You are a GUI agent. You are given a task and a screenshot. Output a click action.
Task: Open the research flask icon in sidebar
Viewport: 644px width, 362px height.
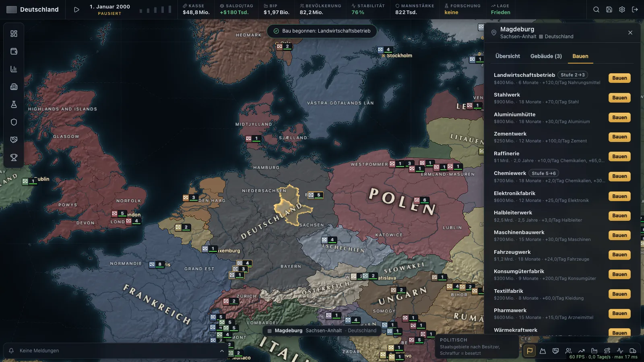point(14,105)
